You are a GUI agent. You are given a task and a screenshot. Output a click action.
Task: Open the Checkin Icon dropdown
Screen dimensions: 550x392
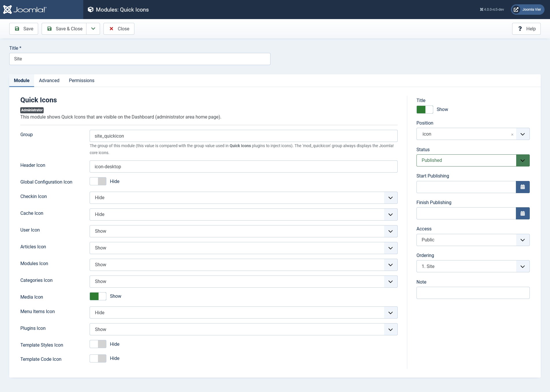(243, 198)
